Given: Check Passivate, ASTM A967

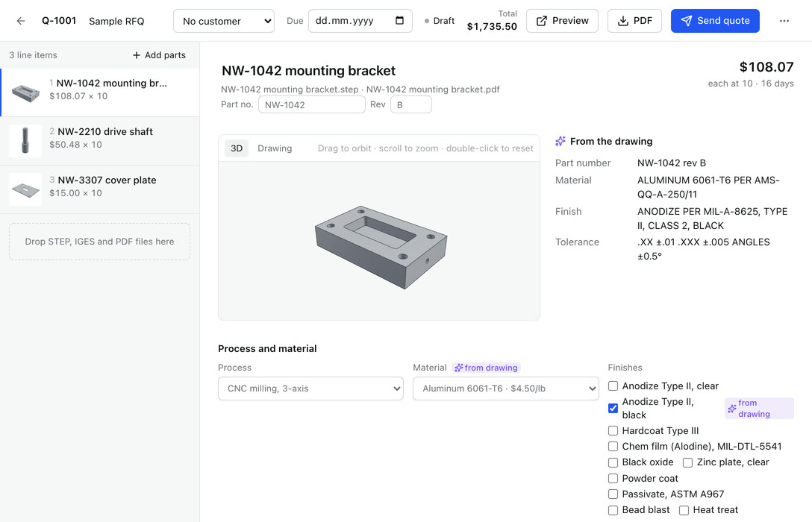Looking at the screenshot, I should click(613, 494).
